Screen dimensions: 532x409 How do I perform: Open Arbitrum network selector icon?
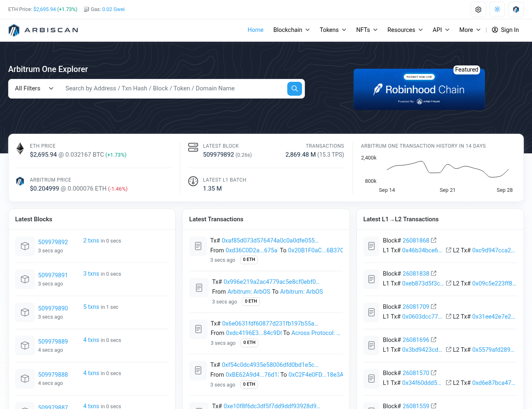coord(516,9)
